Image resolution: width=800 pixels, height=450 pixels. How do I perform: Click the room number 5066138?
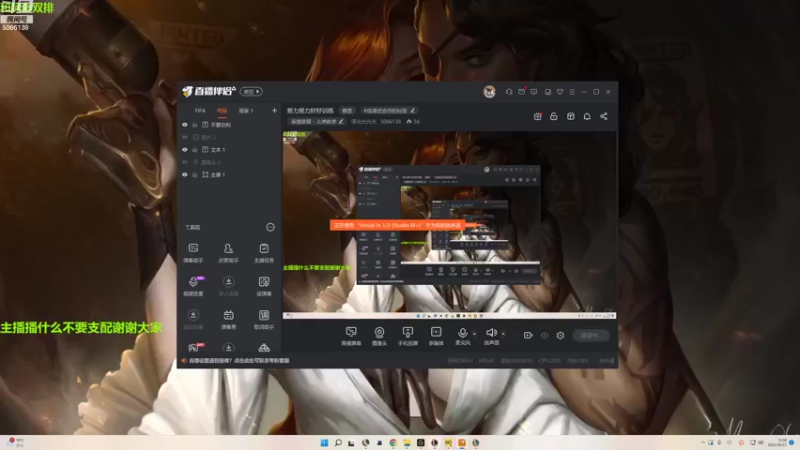(x=390, y=121)
